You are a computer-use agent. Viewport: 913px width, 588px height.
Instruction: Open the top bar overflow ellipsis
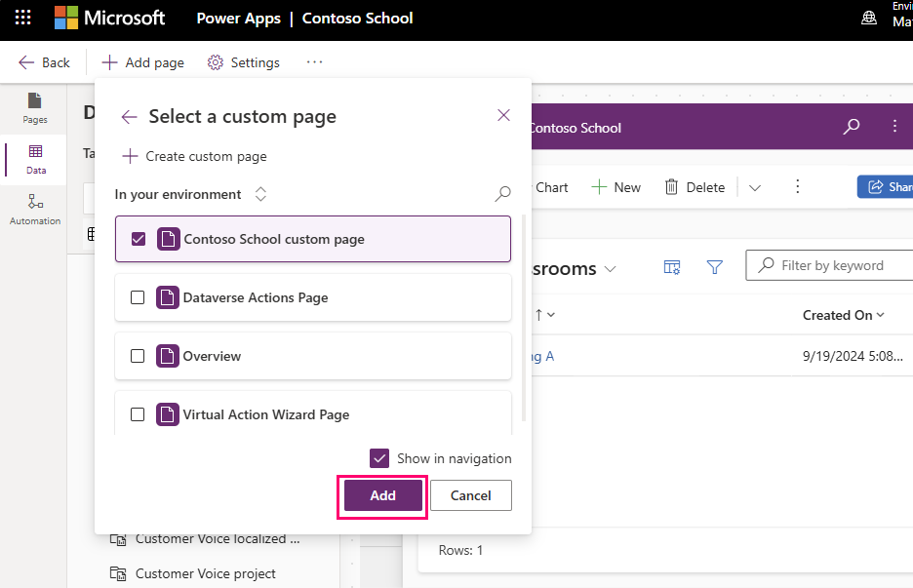tap(314, 62)
